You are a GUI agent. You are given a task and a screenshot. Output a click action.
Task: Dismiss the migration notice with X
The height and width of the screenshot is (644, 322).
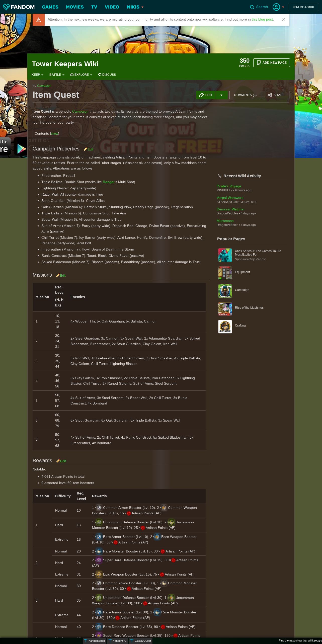(283, 20)
